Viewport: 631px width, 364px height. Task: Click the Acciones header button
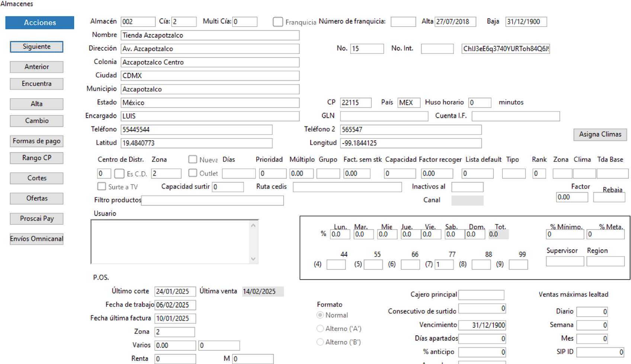pyautogui.click(x=40, y=23)
